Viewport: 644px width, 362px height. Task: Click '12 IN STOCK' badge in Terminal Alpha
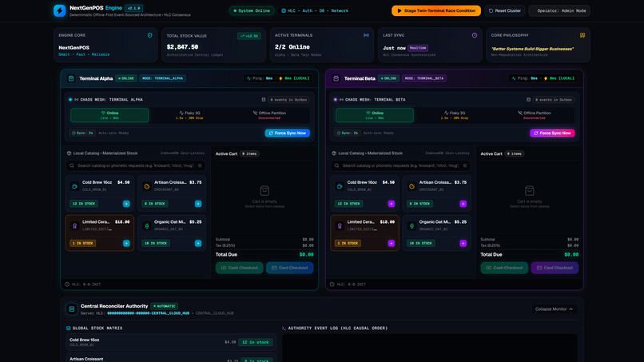click(84, 204)
